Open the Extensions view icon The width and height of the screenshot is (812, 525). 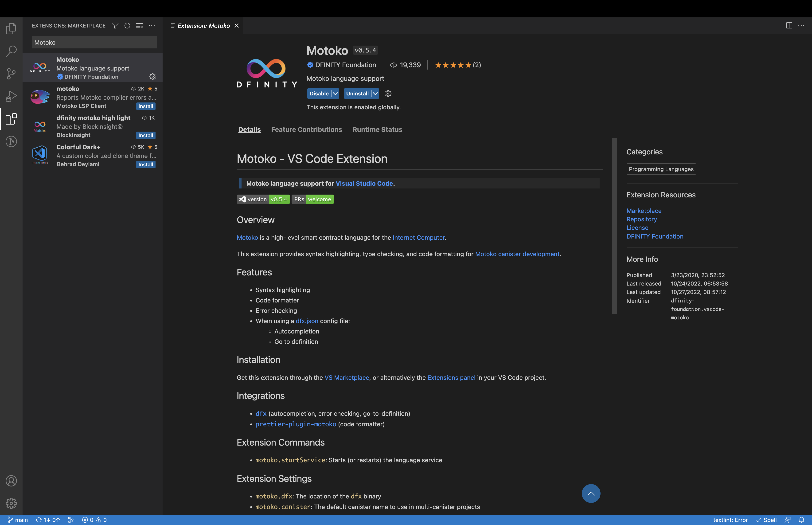pos(11,119)
